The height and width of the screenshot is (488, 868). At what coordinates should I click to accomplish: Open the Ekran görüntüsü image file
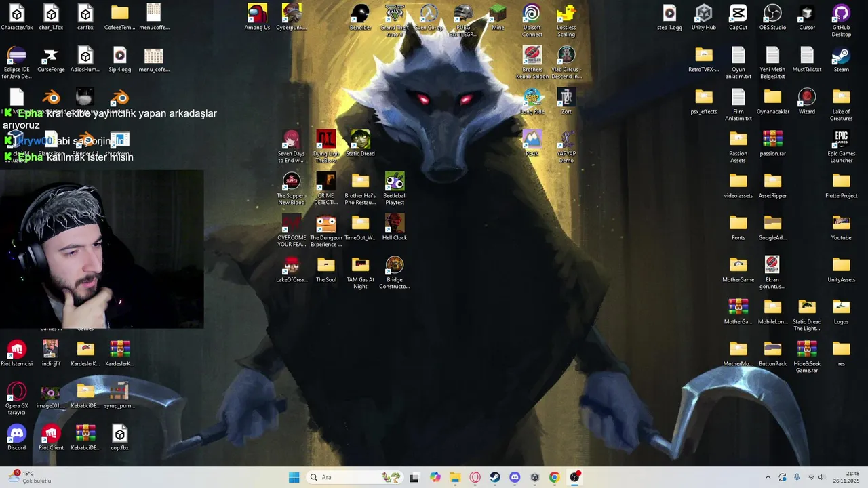click(x=772, y=272)
